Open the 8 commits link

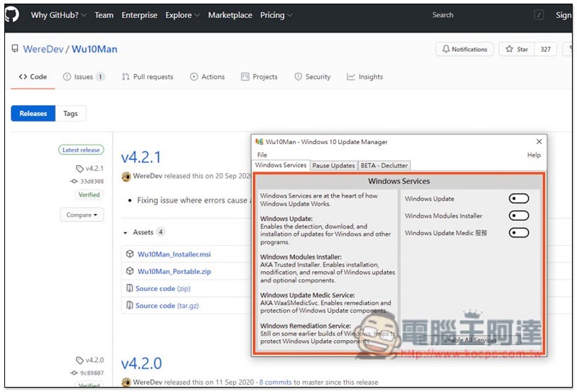click(276, 382)
